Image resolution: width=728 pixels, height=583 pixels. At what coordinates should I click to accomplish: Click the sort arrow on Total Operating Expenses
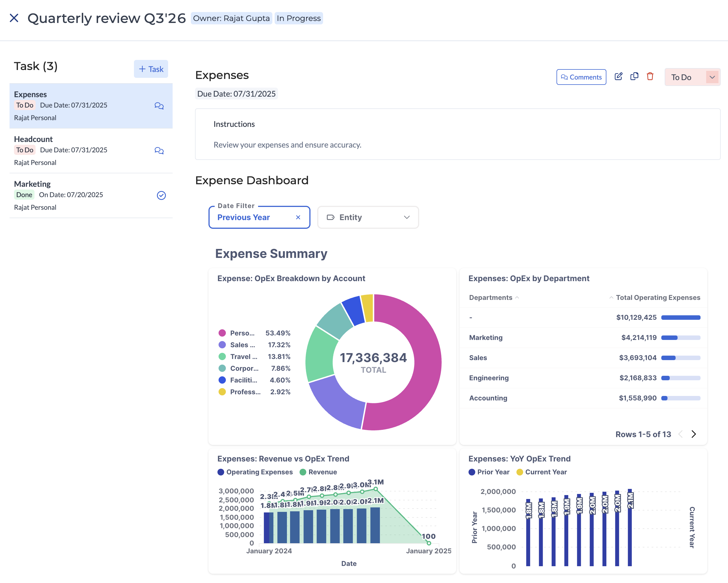point(611,298)
